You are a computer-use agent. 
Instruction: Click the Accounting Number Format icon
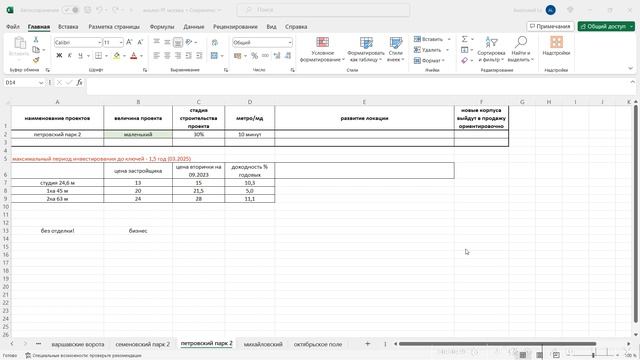click(238, 56)
